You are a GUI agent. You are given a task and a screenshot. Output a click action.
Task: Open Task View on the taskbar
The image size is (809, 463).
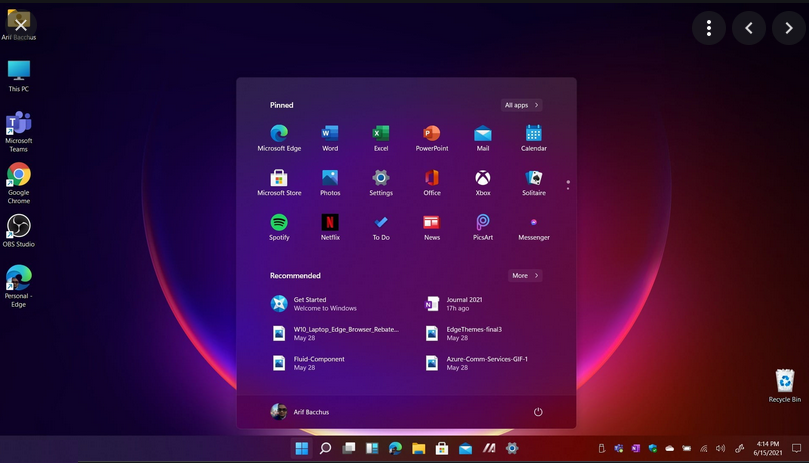[349, 449]
